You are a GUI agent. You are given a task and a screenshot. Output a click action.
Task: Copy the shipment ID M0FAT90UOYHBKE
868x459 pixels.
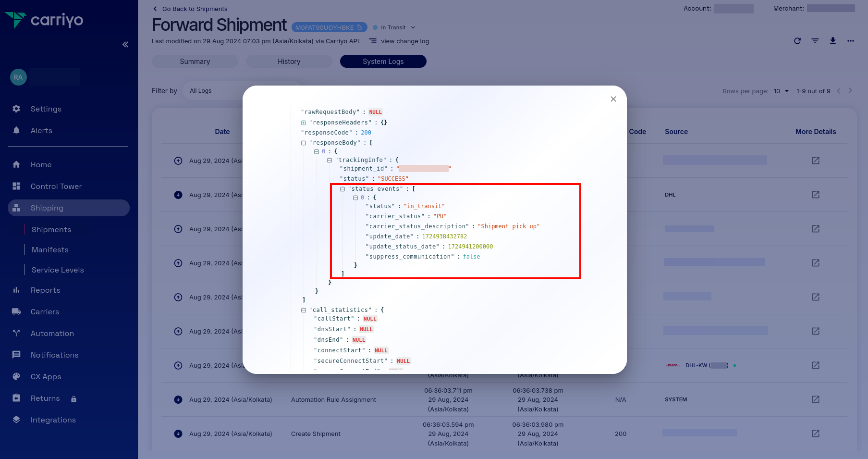coord(360,27)
